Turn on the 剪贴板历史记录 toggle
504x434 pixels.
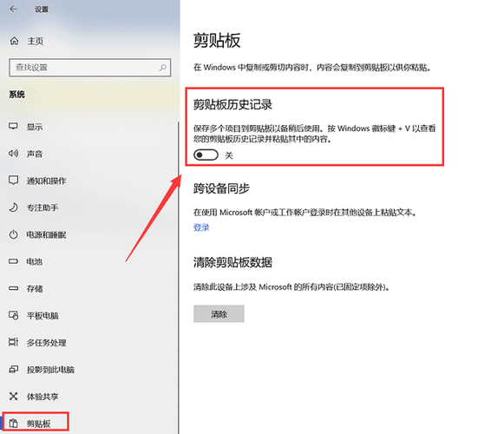(206, 155)
